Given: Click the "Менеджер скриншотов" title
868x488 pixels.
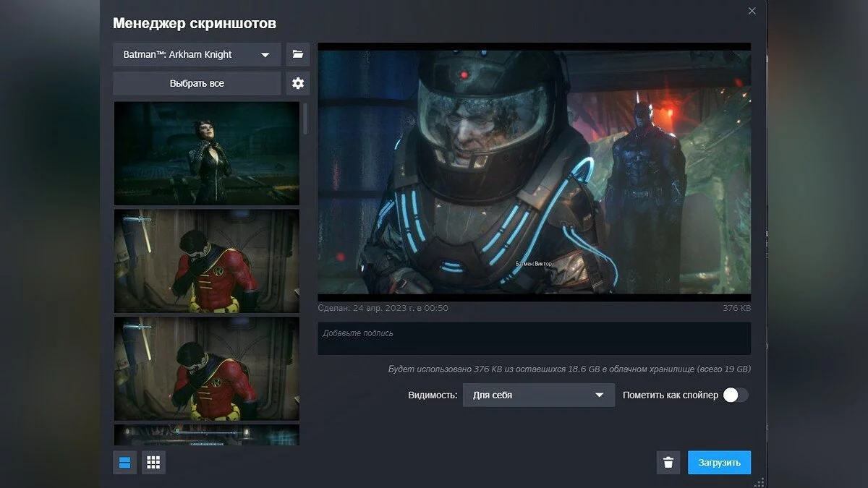Looking at the screenshot, I should tap(195, 23).
